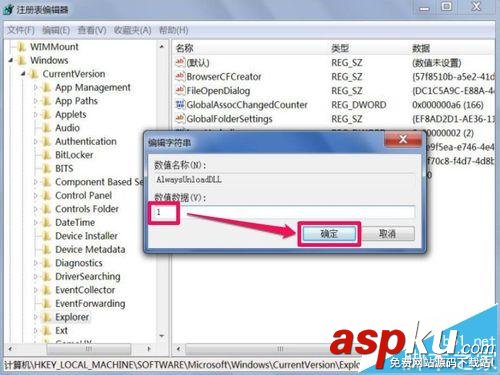The height and width of the screenshot is (375, 500).
Task: Click the Explorer folder icon
Action: [x=47, y=317]
